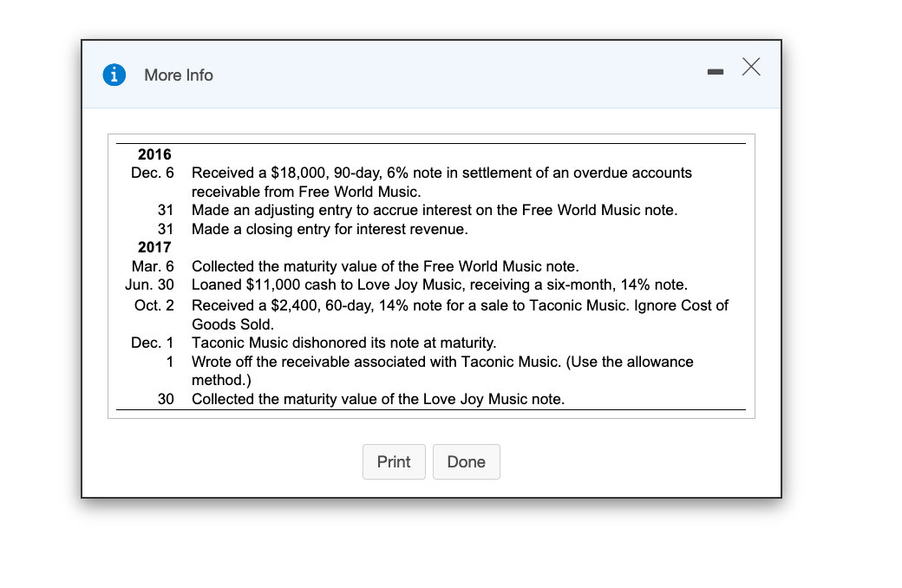The image size is (902, 588).
Task: Click the 'Mar. 6' date entry
Action: pos(153,266)
